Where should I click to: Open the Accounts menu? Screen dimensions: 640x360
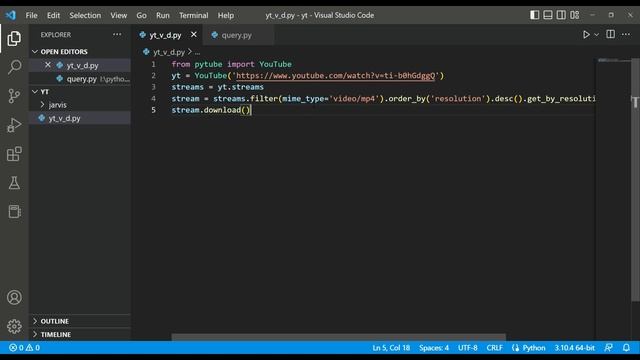pos(14,297)
